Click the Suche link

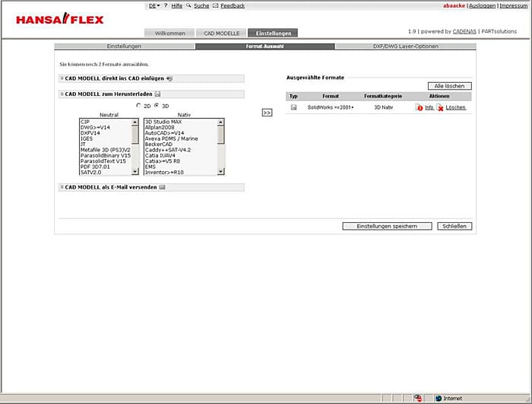point(201,6)
